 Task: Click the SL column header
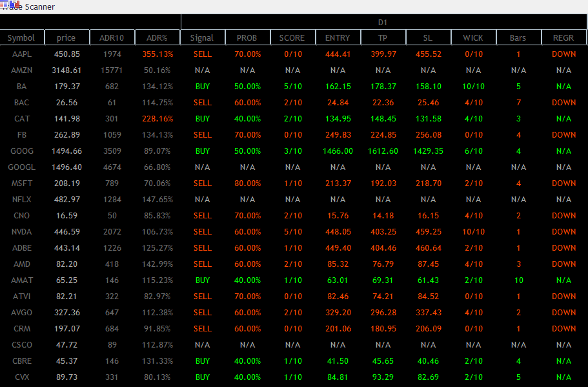pos(428,38)
